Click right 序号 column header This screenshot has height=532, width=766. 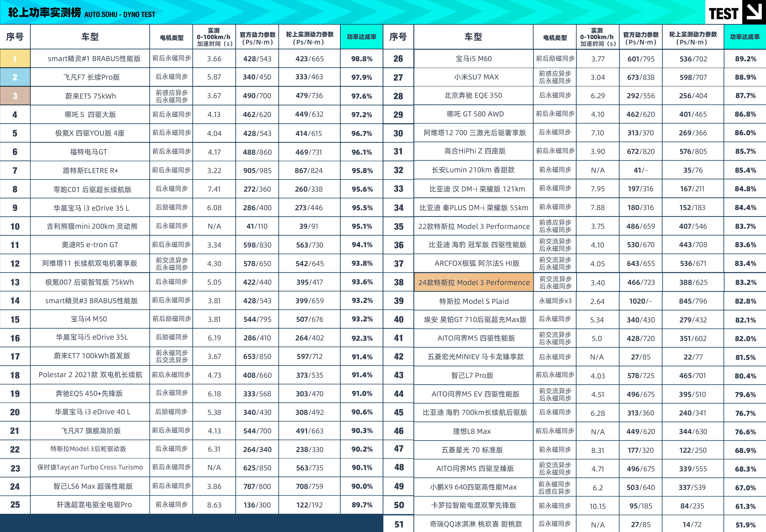tap(398, 37)
